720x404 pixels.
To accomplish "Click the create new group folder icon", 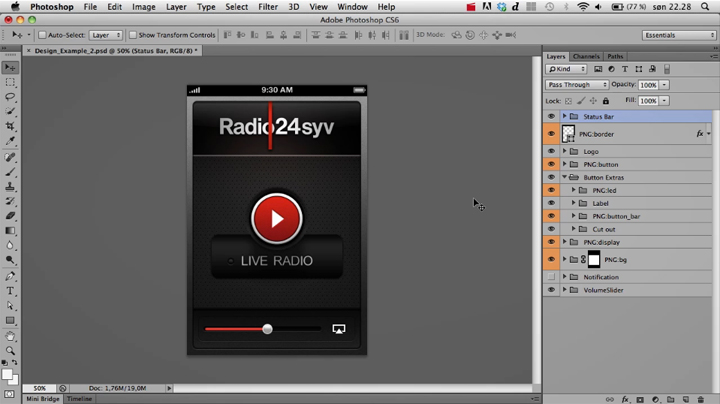I will [x=670, y=399].
